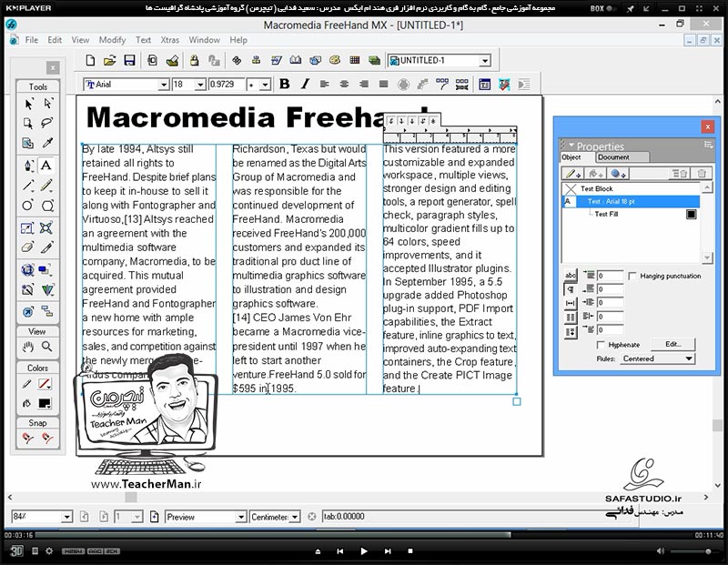Toggle Hanging punctuation checkbox
728x565 pixels.
tap(632, 276)
